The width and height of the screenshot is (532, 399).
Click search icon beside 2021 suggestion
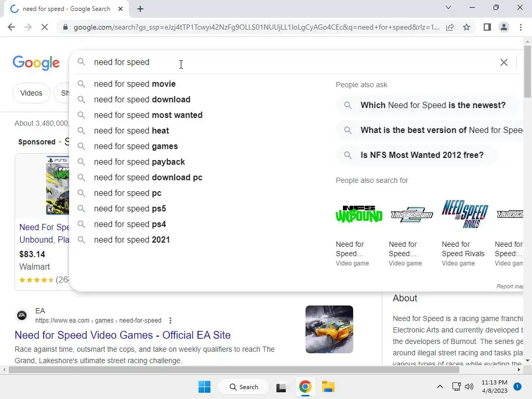tap(81, 240)
